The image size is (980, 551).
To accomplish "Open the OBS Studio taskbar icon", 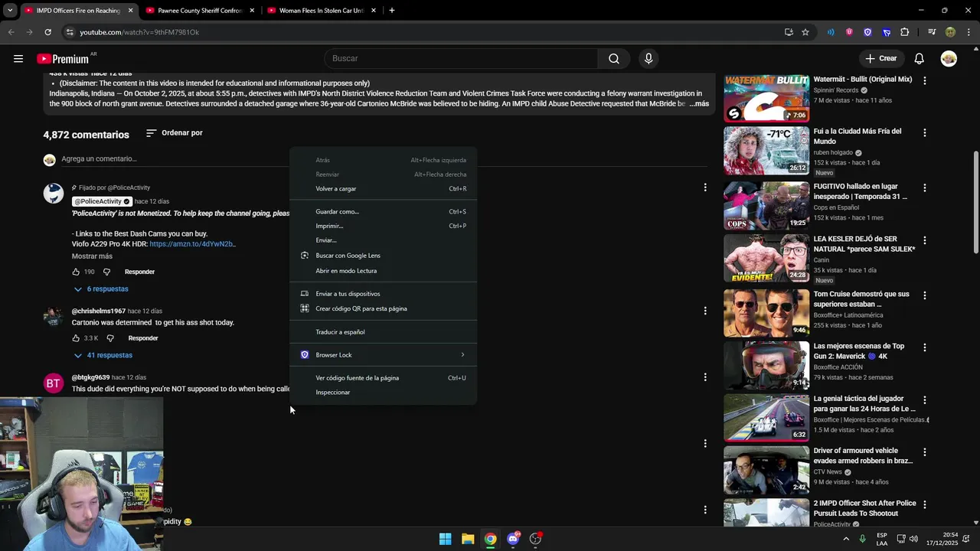I will pyautogui.click(x=536, y=539).
